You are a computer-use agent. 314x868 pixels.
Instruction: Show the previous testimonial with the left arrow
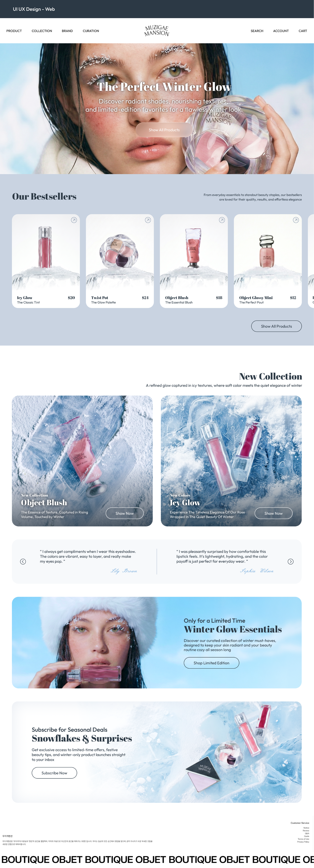coord(23,561)
